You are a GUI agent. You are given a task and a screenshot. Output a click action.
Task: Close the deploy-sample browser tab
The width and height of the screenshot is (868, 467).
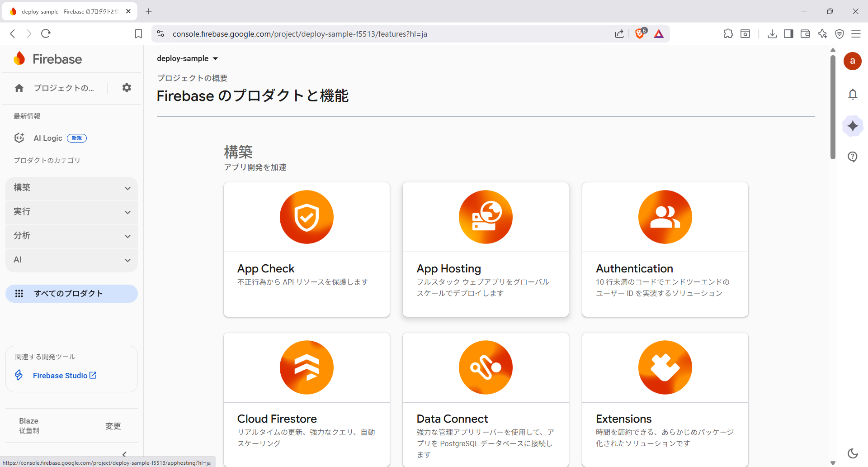click(128, 12)
